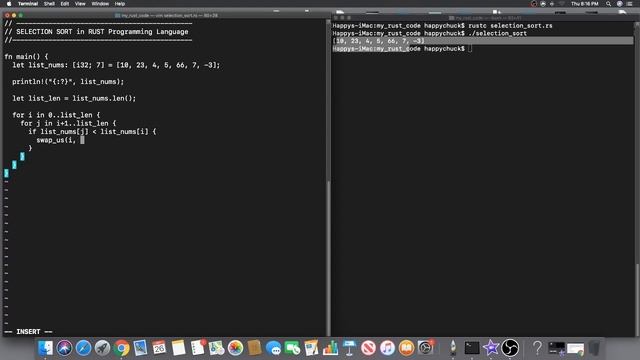This screenshot has height=360, width=640.
Task: Click the highlighted '[10, 23, 4, 5, 66, 7, -3]' output
Action: [x=378, y=41]
